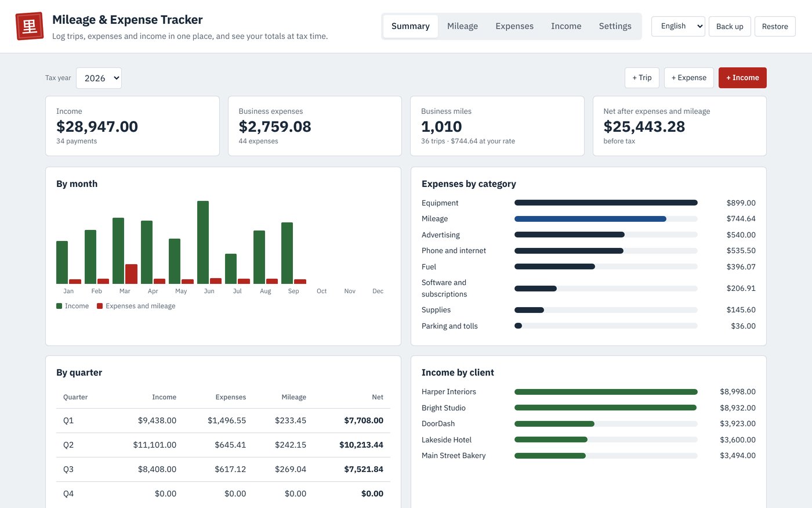Image resolution: width=812 pixels, height=508 pixels.
Task: Click the Lakeside Hotel client name
Action: pos(447,440)
